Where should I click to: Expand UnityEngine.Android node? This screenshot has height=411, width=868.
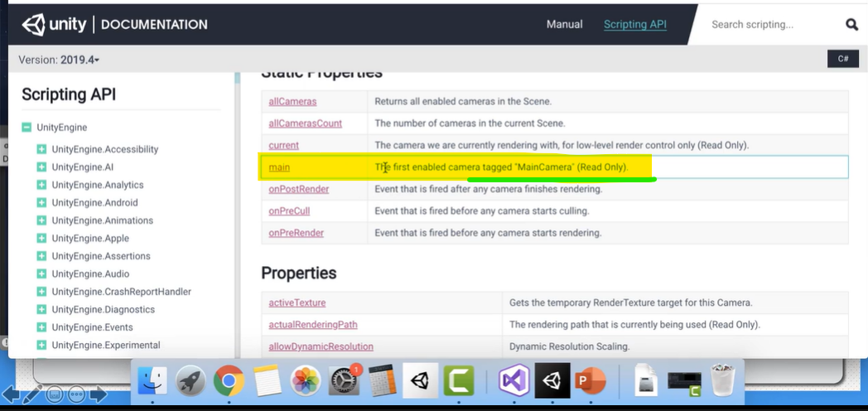[41, 203]
